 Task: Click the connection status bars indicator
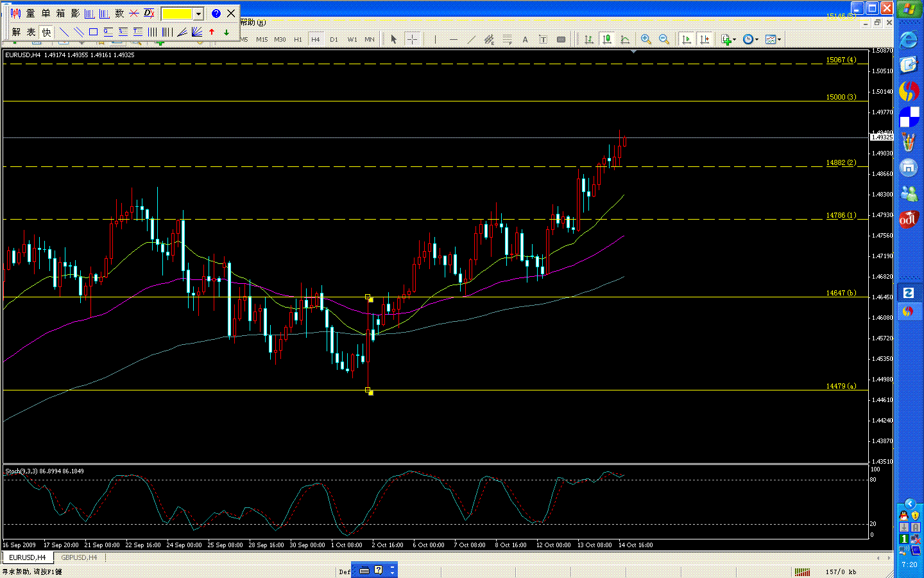tap(802, 572)
